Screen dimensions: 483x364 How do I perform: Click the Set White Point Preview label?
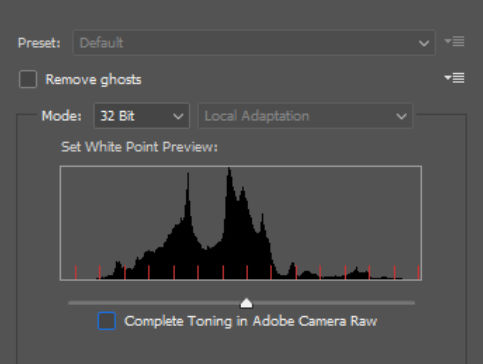[139, 147]
